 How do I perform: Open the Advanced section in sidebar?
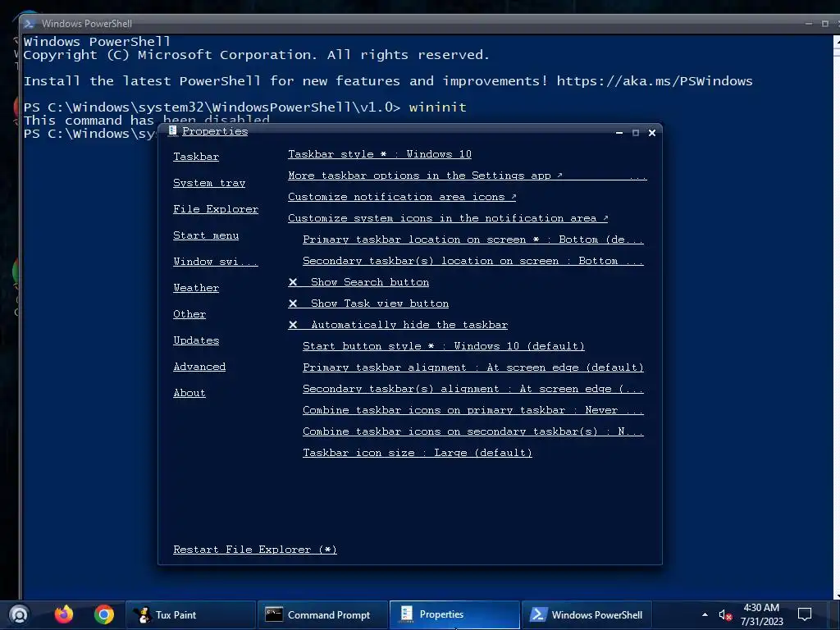(x=199, y=367)
